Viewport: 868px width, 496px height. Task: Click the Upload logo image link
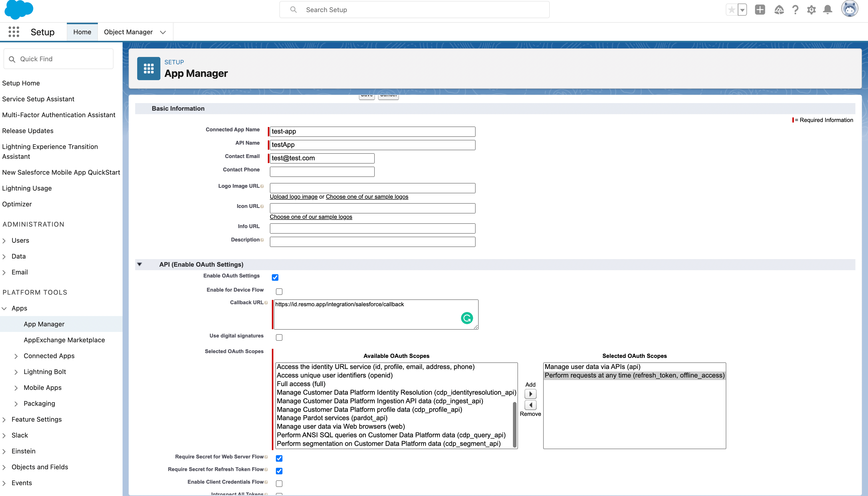pyautogui.click(x=294, y=197)
